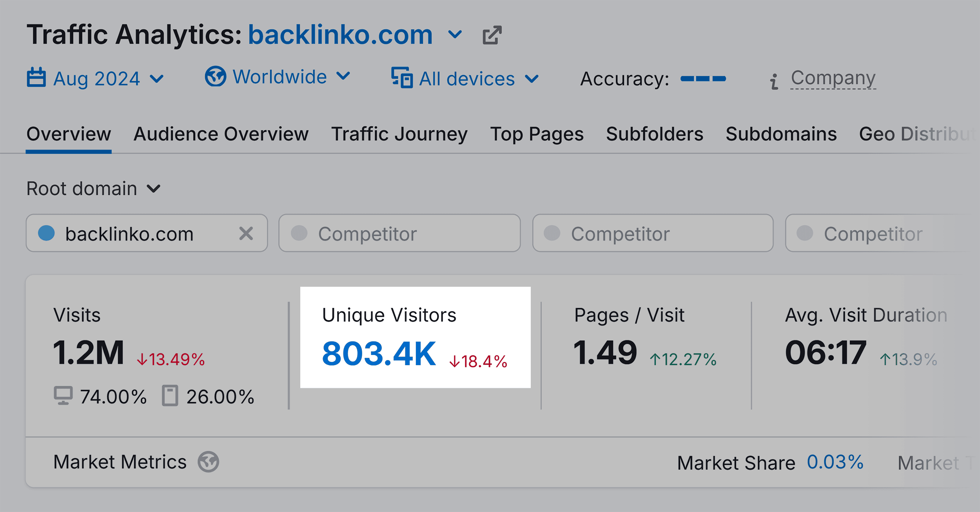Image resolution: width=980 pixels, height=512 pixels.
Task: Click the Pages / Visit 1.49 value
Action: coord(605,353)
